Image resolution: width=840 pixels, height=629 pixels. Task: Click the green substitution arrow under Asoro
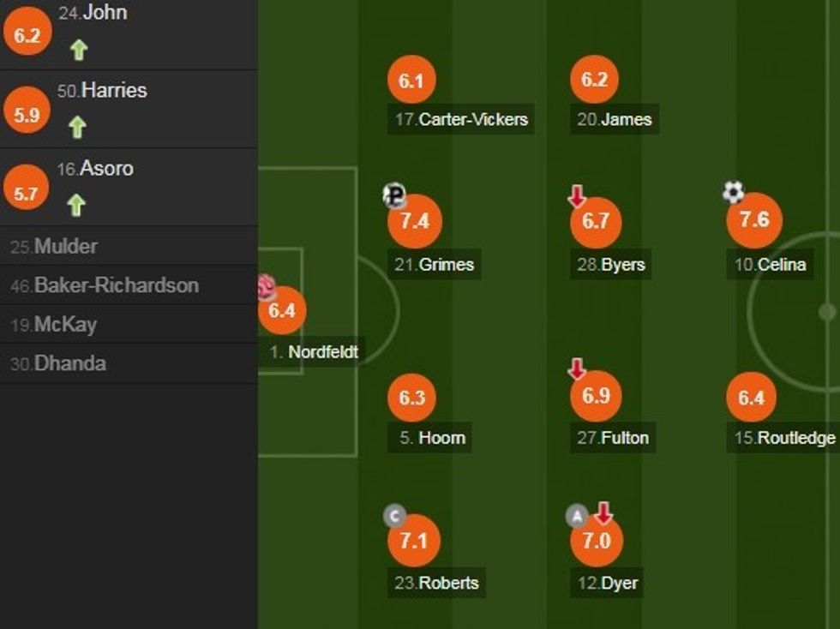pos(77,206)
